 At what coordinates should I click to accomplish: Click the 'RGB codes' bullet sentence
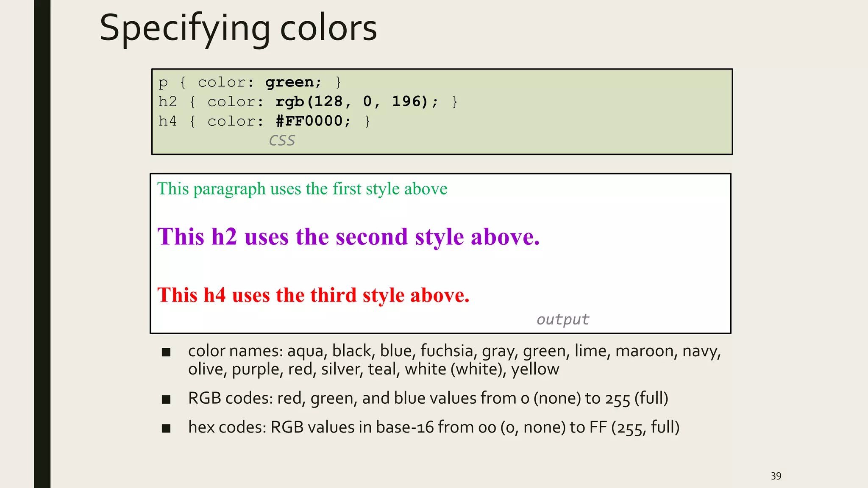click(x=428, y=398)
